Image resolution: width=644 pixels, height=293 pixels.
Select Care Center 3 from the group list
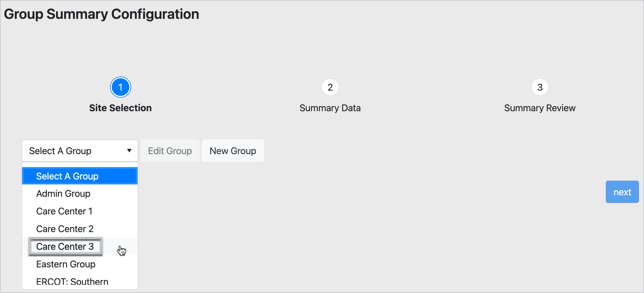[65, 247]
